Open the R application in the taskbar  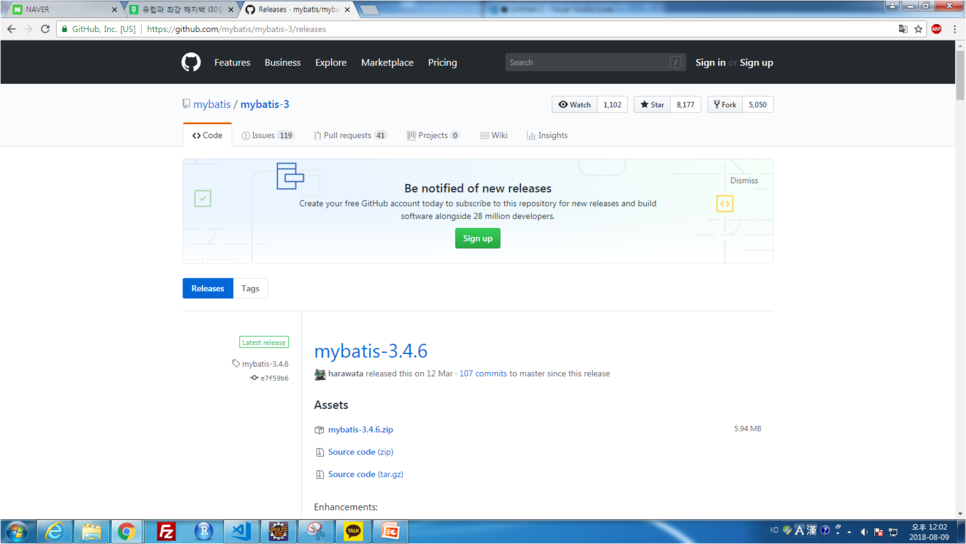click(x=203, y=531)
